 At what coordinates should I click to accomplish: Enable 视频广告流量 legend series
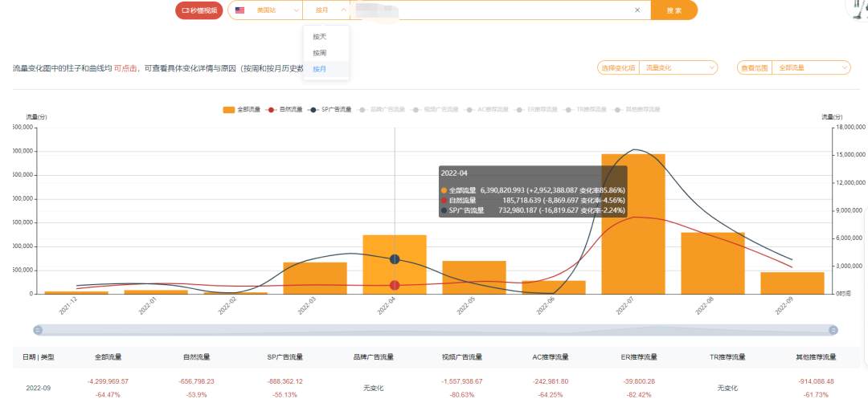(435, 109)
